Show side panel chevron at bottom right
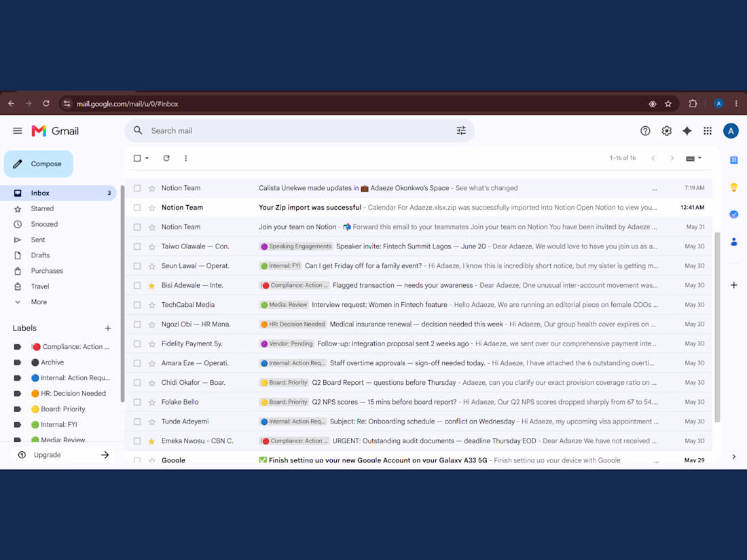747x560 pixels. (733, 457)
